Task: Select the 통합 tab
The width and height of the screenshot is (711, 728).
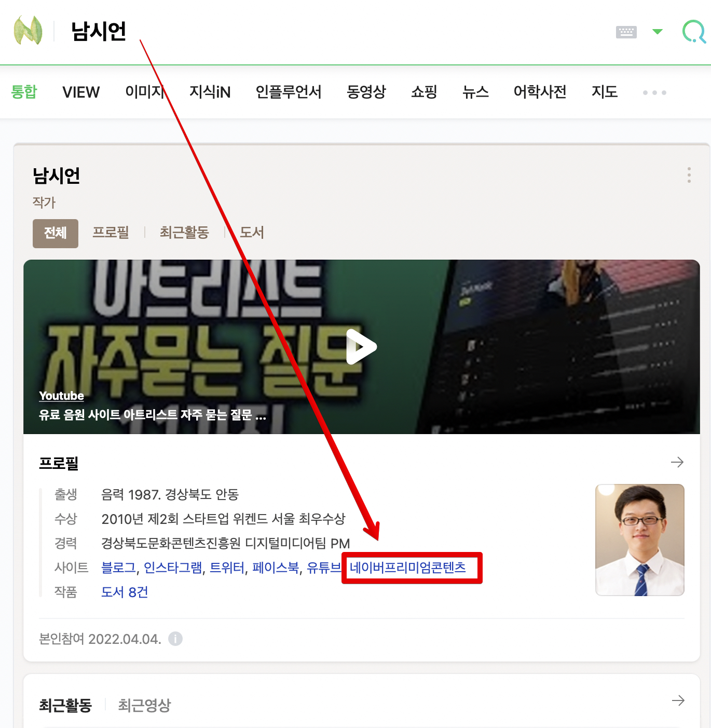Action: [24, 92]
